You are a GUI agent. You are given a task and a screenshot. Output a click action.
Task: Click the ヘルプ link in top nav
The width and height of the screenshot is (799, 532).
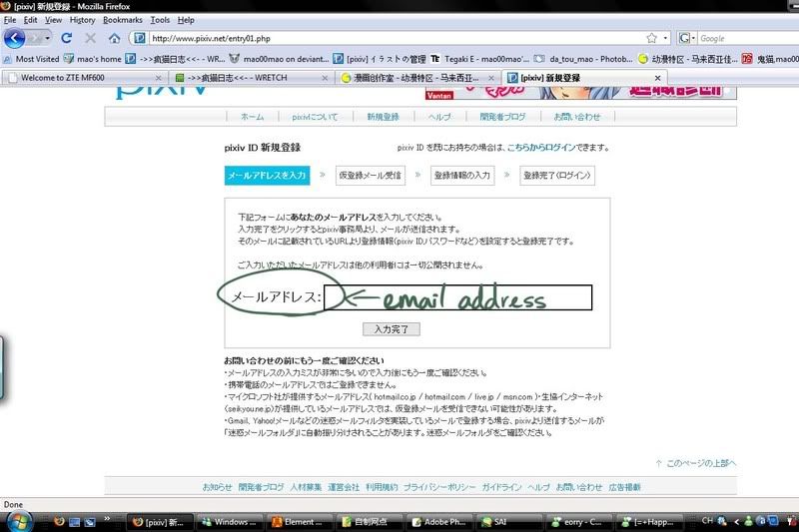tap(439, 117)
